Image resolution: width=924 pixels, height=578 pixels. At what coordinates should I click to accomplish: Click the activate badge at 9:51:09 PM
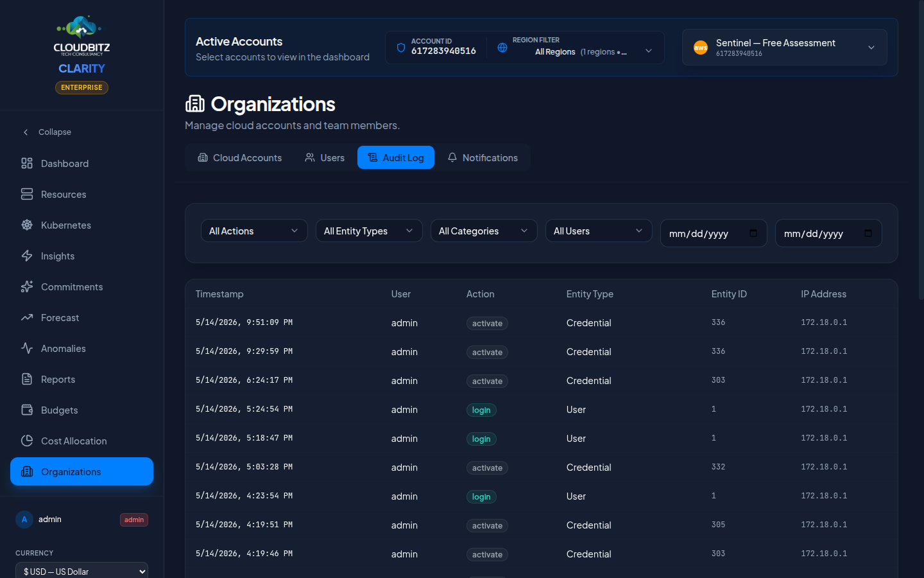coord(487,324)
